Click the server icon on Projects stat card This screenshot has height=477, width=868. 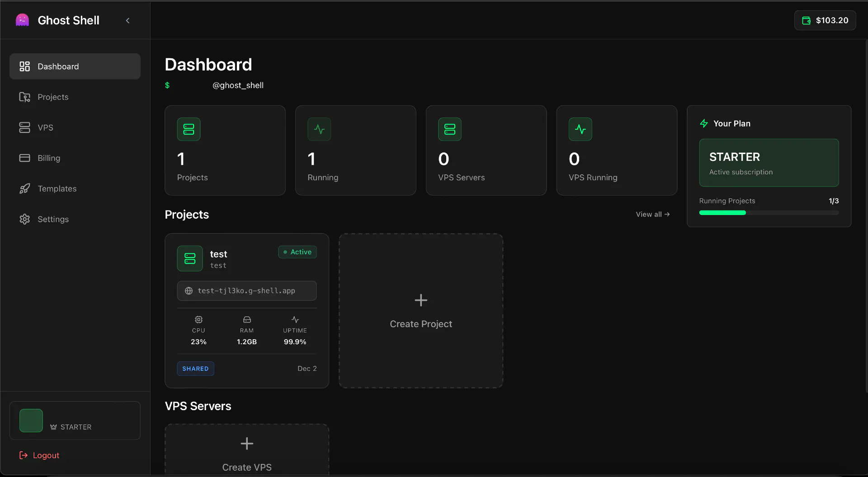click(x=189, y=129)
